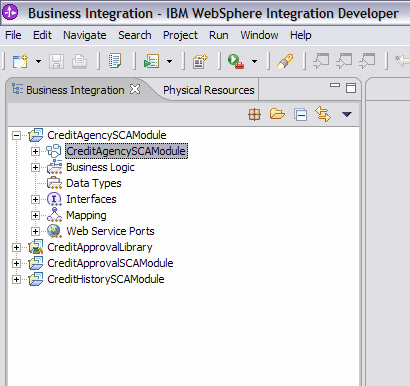The height and width of the screenshot is (386, 410).
Task: Click the CreditApprovalSCAModule folder icon
Action: tap(36, 263)
